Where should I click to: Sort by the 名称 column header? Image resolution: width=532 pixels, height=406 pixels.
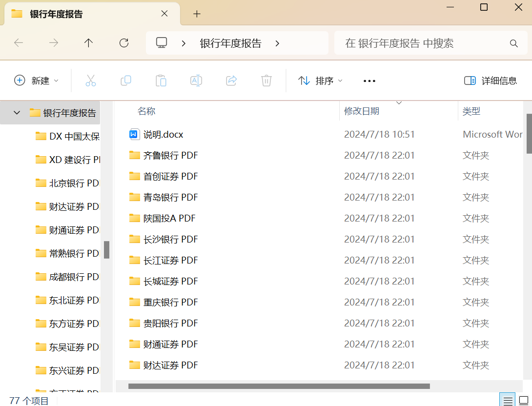[146, 111]
